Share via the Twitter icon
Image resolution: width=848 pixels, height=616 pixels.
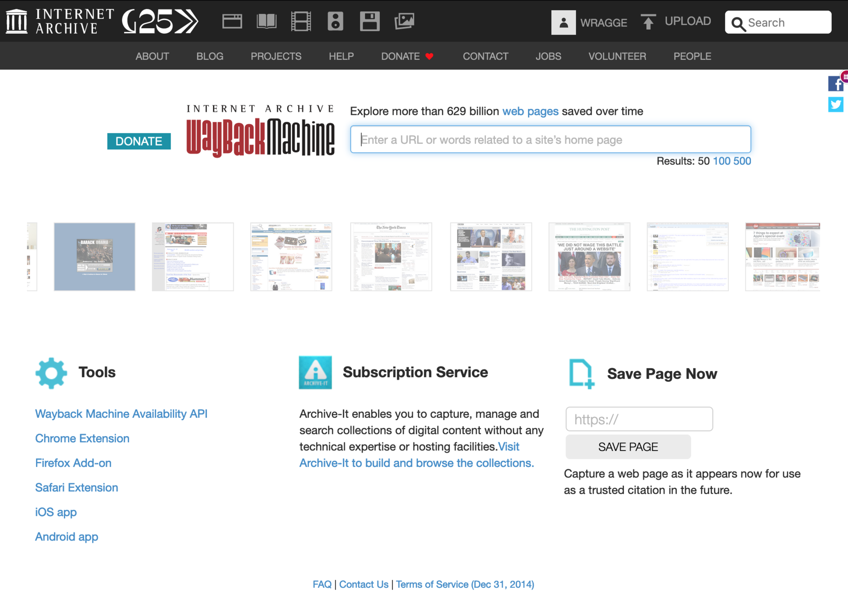coord(836,104)
